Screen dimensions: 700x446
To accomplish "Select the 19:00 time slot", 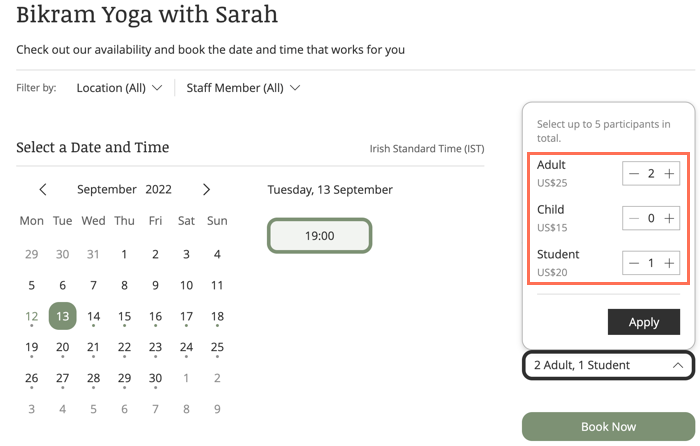I will pos(320,236).
